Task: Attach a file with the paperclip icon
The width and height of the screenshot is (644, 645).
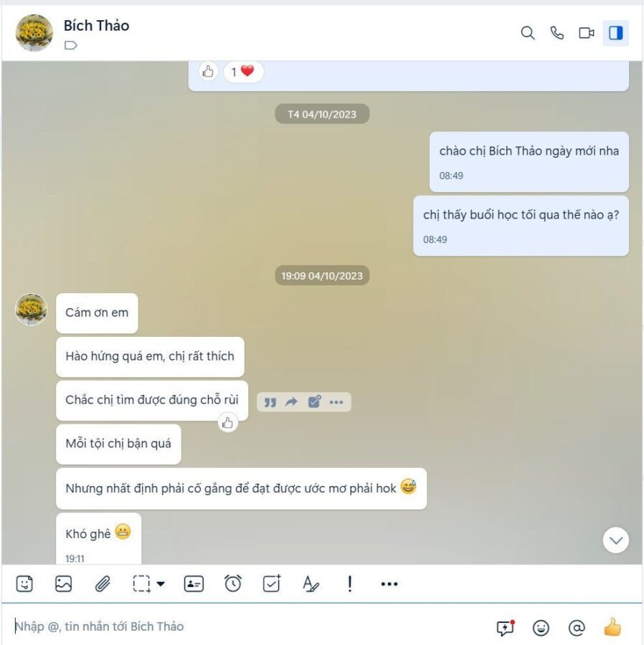Action: [x=103, y=583]
